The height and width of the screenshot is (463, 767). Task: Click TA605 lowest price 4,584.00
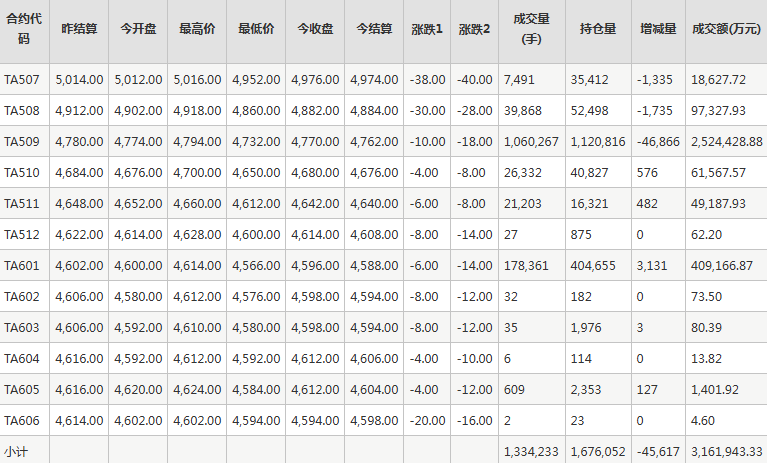pos(256,390)
